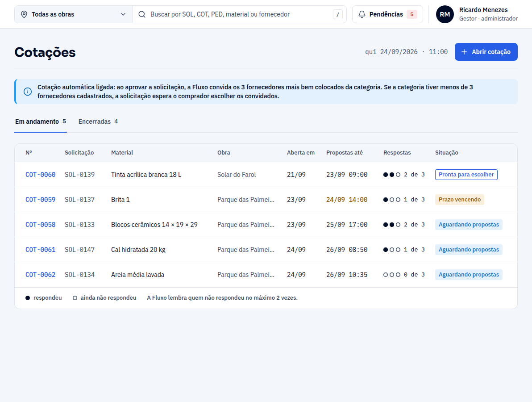Click request number SOL-0134
The width and height of the screenshot is (532, 402).
coord(80,275)
